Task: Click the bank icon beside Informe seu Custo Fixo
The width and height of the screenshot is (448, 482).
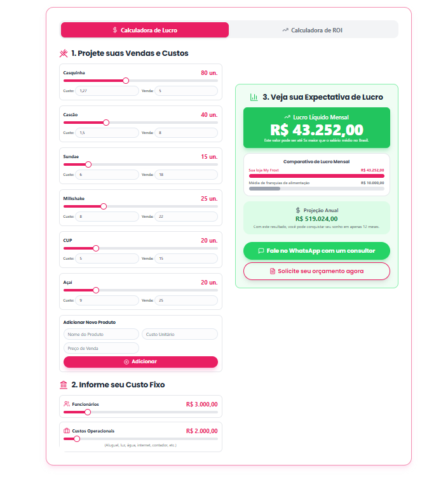Action: coord(64,385)
